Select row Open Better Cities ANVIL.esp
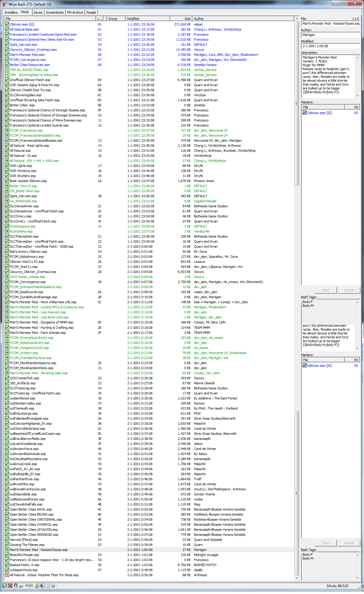This screenshot has height=594, width=364. point(149,509)
